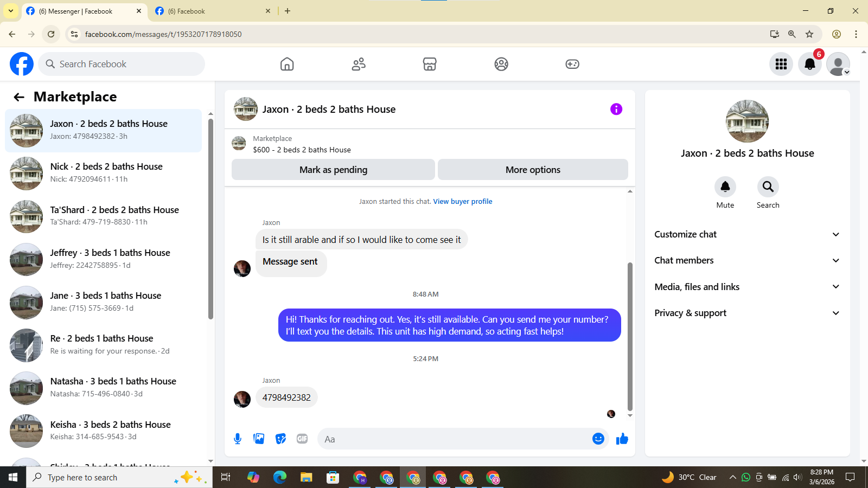Open Microsoft Edge in taskbar
The image size is (868, 488).
(280, 477)
